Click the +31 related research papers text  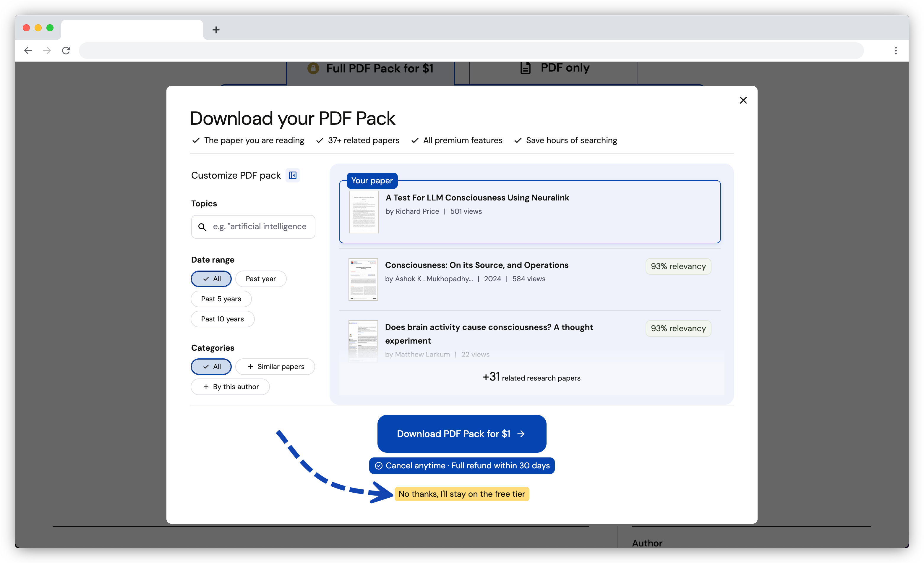point(531,377)
